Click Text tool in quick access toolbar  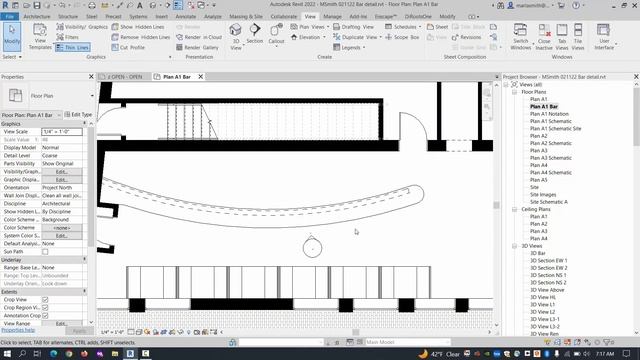(140, 5)
